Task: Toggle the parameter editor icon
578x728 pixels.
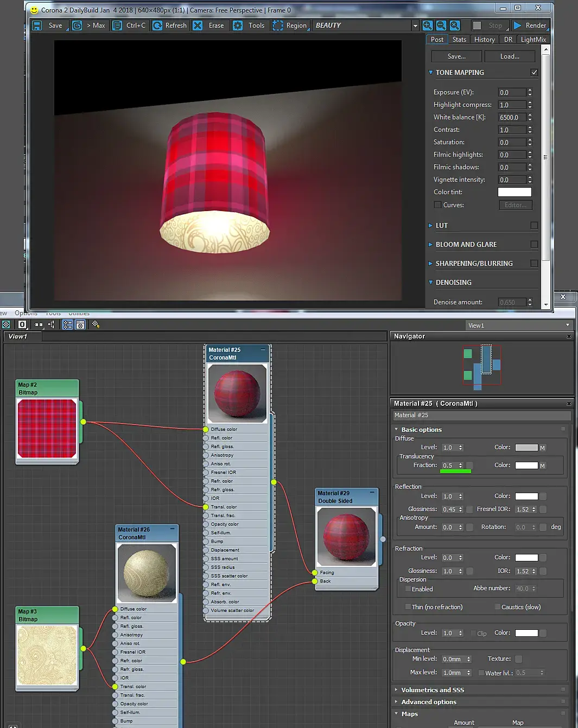Action: coord(80,324)
